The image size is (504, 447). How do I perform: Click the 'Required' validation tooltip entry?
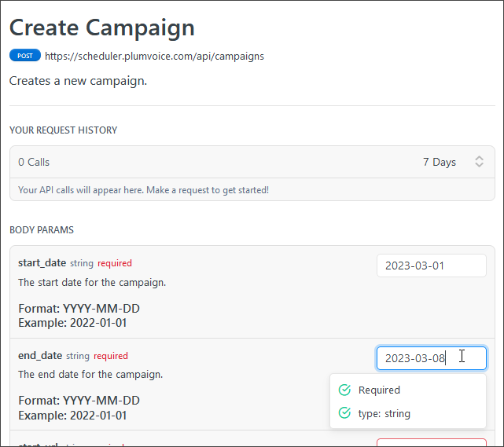(x=379, y=390)
